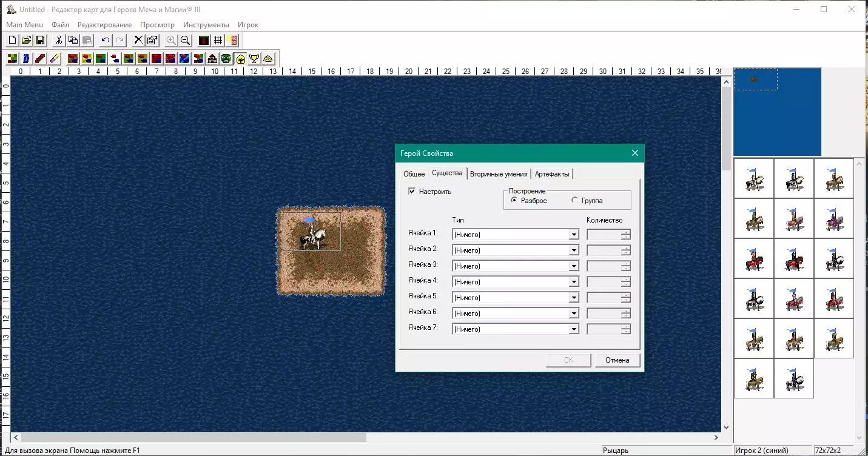
Task: Expand the Ячейка 1 creature type dropdown
Action: (x=574, y=235)
